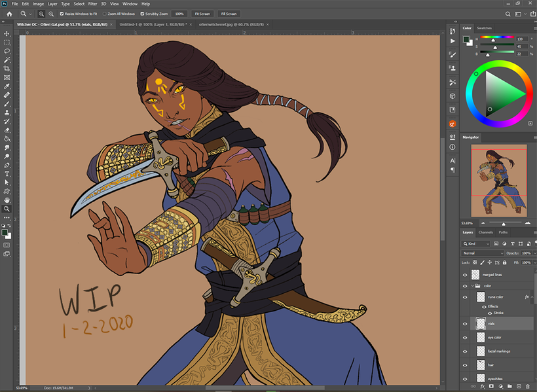This screenshot has width=537, height=392.
Task: Open the Filter menu
Action: [x=92, y=4]
